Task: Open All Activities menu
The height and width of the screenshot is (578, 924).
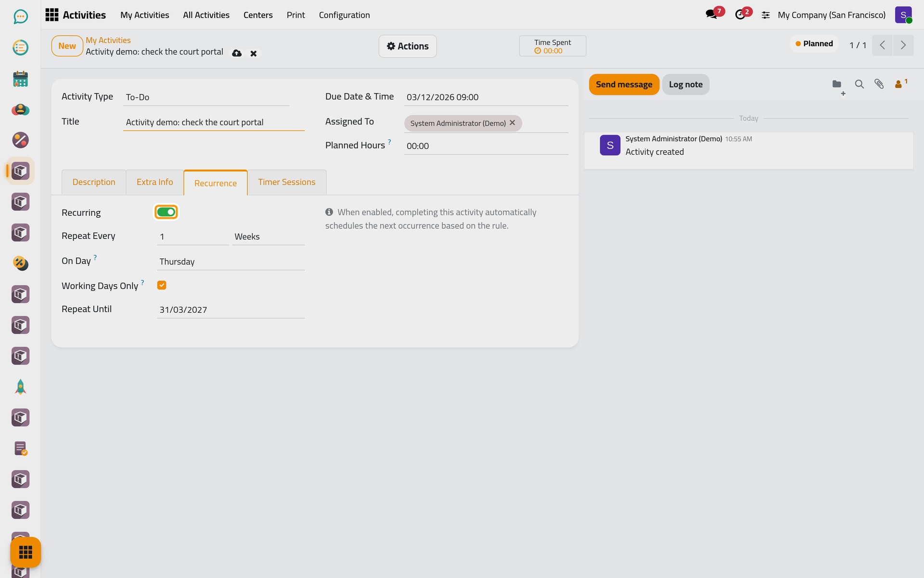Action: (x=206, y=15)
